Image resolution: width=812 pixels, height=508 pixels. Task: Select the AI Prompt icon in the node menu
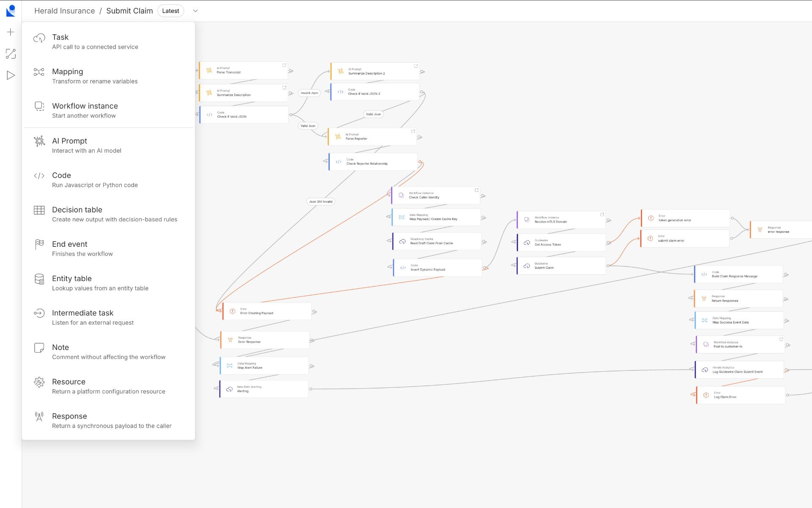click(39, 141)
